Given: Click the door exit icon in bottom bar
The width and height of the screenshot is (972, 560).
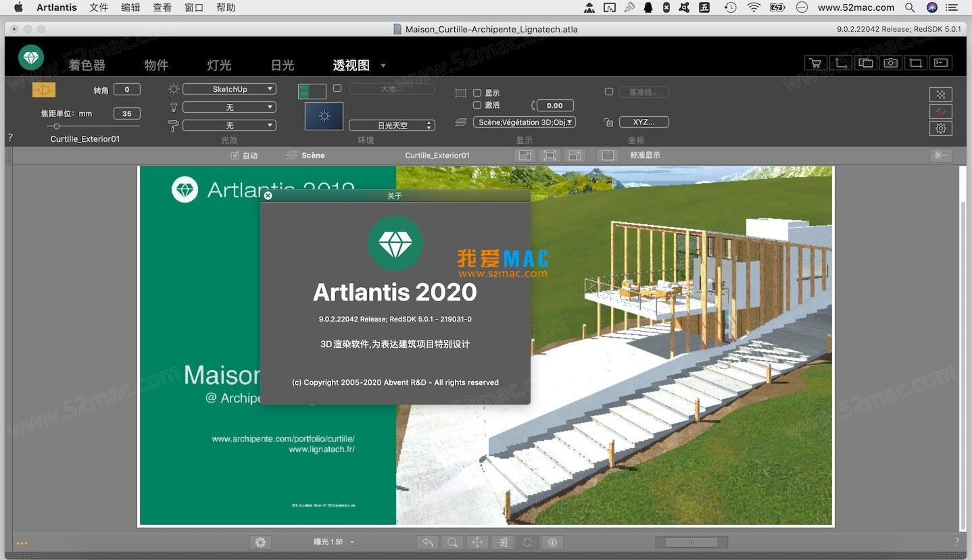Looking at the screenshot, I should click(502, 542).
